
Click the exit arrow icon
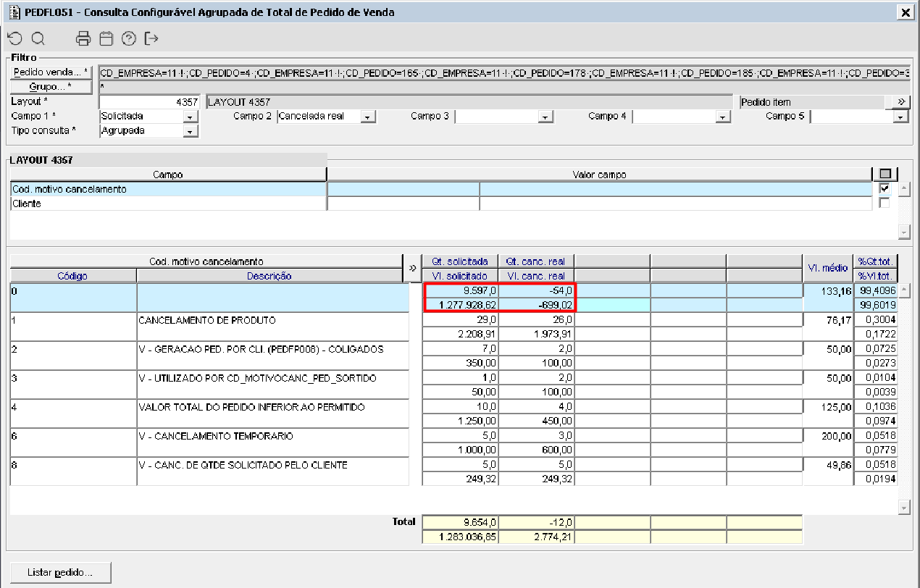coord(151,38)
